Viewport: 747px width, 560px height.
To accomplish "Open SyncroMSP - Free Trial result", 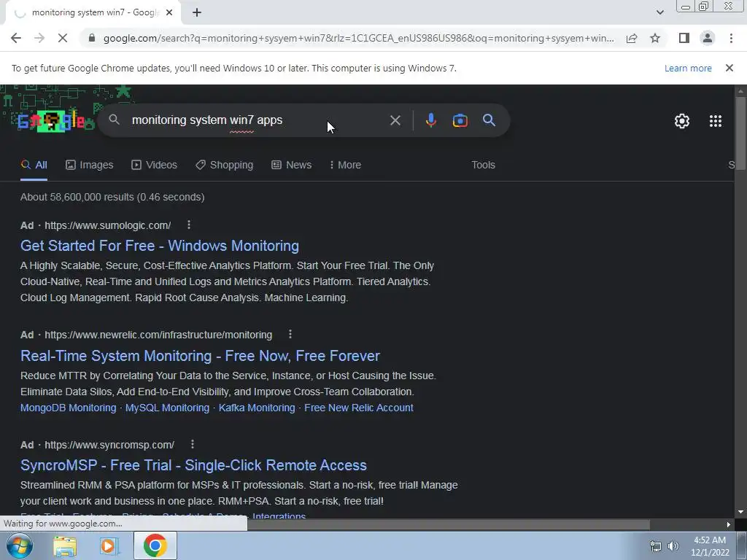I will click(193, 465).
